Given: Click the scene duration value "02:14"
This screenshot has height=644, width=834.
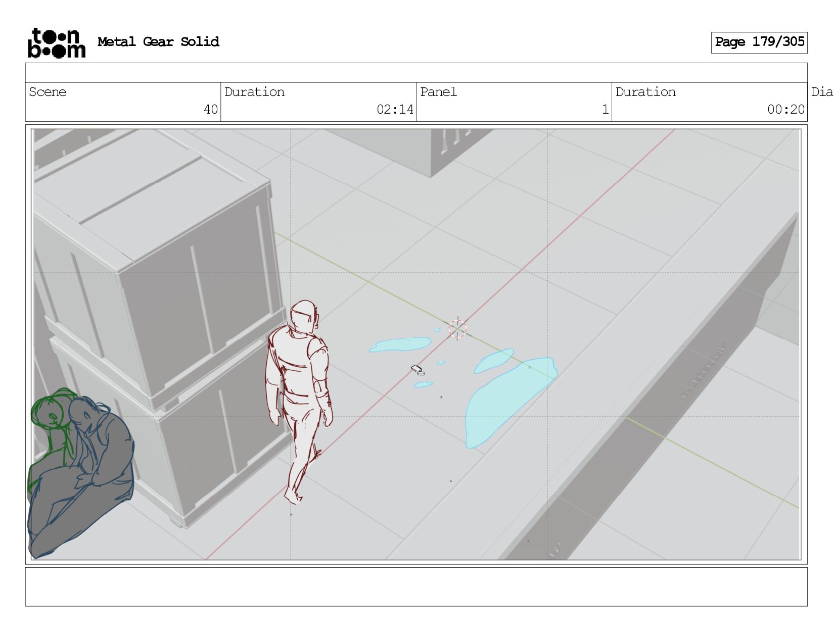Looking at the screenshot, I should [x=395, y=110].
